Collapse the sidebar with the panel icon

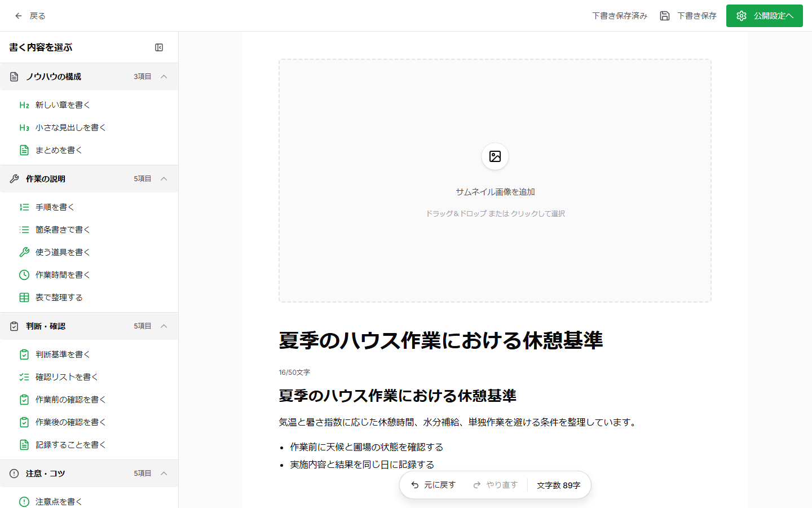[x=159, y=47]
